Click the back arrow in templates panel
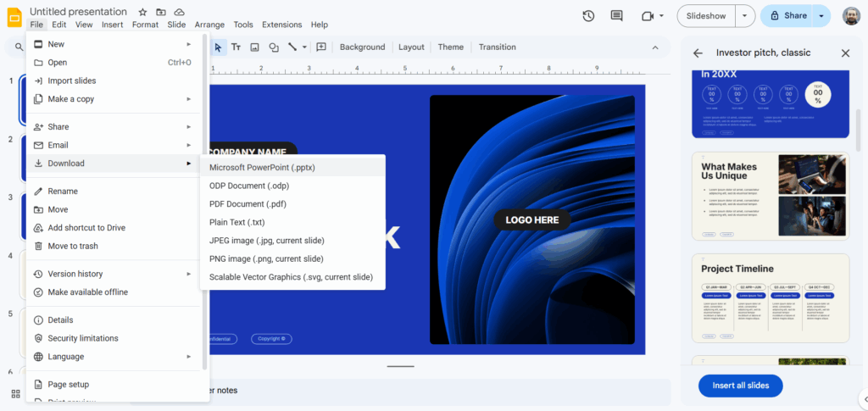The height and width of the screenshot is (411, 868). point(698,53)
